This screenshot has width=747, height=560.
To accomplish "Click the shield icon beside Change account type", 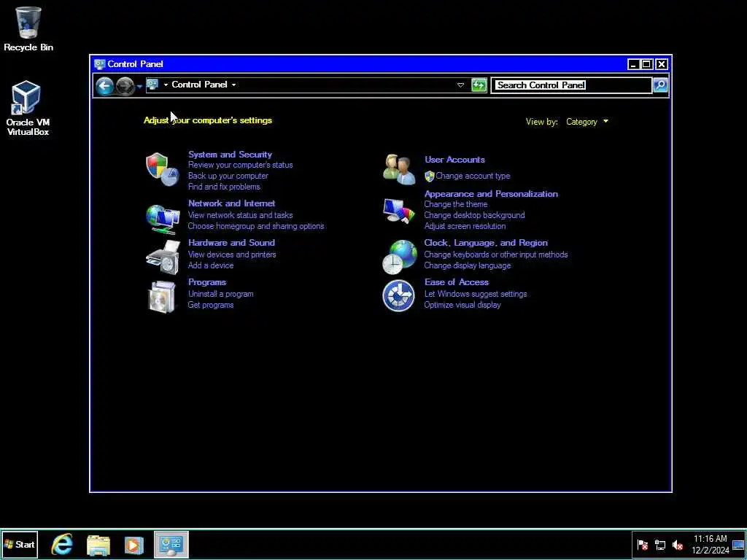I will point(429,176).
